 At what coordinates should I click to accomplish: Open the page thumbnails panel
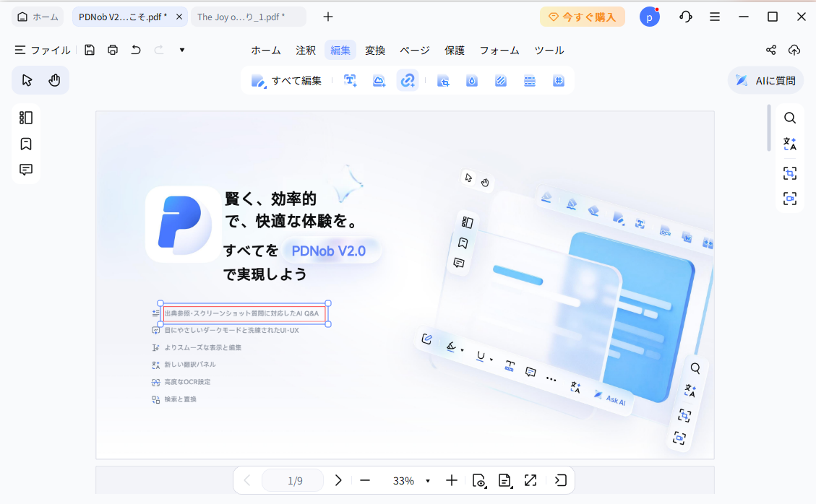point(25,118)
